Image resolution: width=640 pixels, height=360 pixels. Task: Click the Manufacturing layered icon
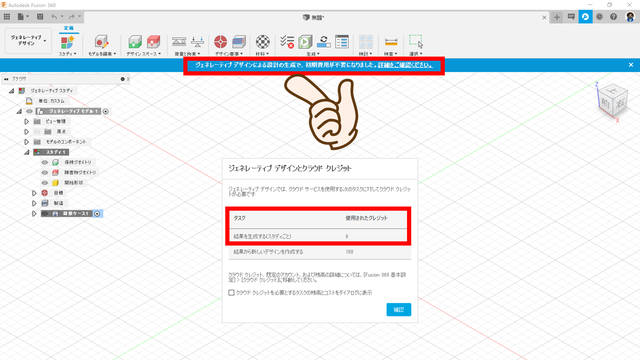(239, 42)
